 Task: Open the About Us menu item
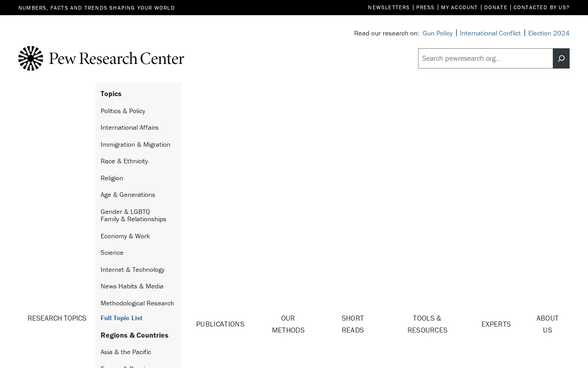[x=548, y=324]
